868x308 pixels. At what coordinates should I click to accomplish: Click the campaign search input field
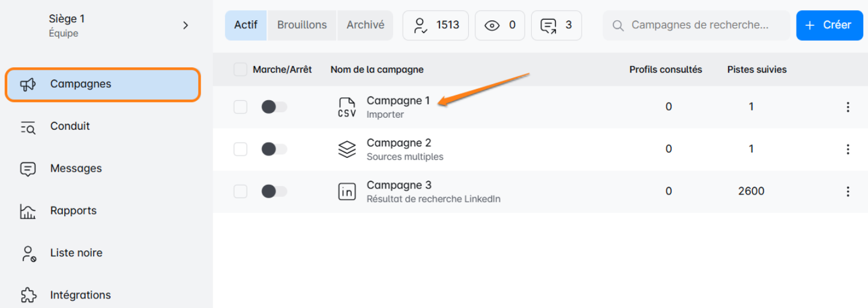699,25
